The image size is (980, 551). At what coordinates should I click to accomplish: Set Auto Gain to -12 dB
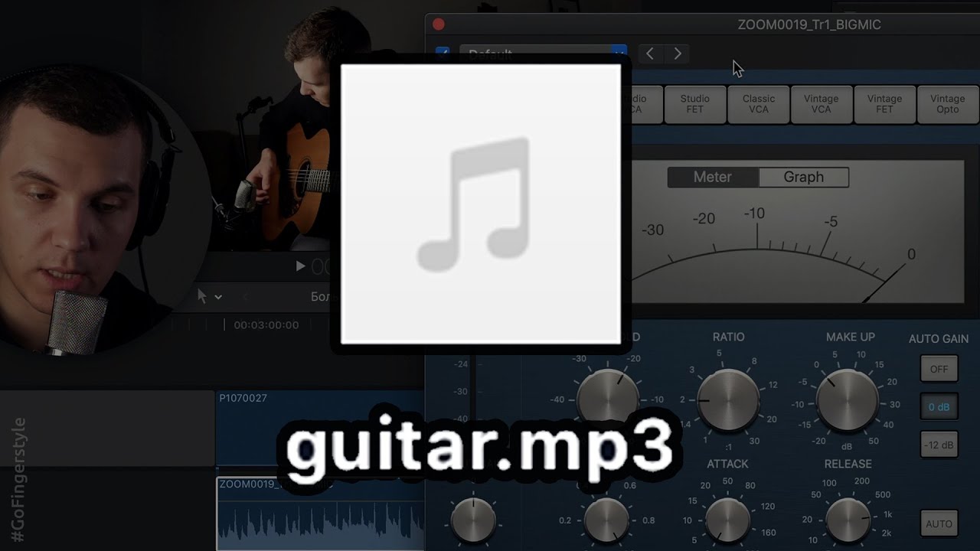[939, 445]
